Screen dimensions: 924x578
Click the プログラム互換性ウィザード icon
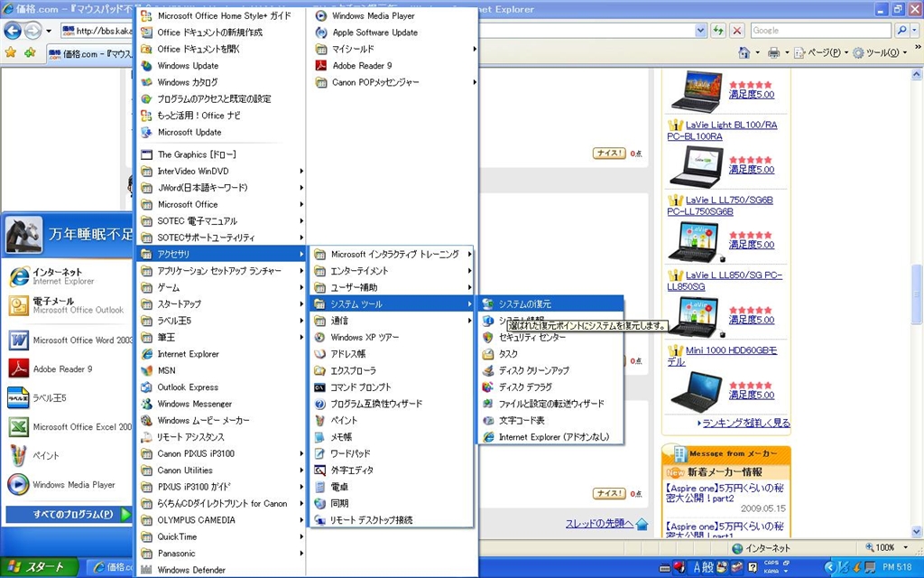(x=319, y=404)
